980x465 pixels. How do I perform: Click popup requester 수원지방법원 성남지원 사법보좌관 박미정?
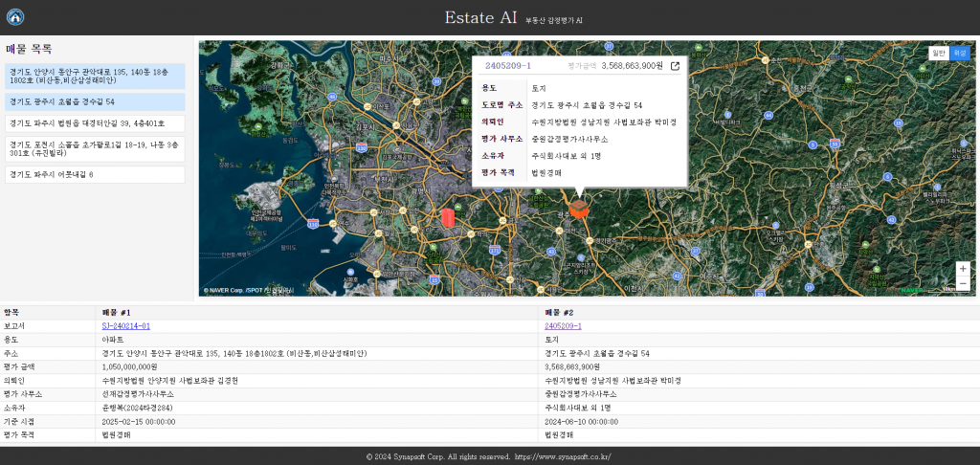pyautogui.click(x=604, y=122)
